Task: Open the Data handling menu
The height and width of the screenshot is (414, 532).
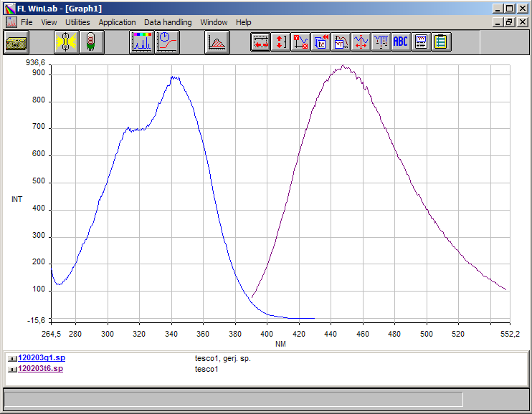Action: (168, 22)
